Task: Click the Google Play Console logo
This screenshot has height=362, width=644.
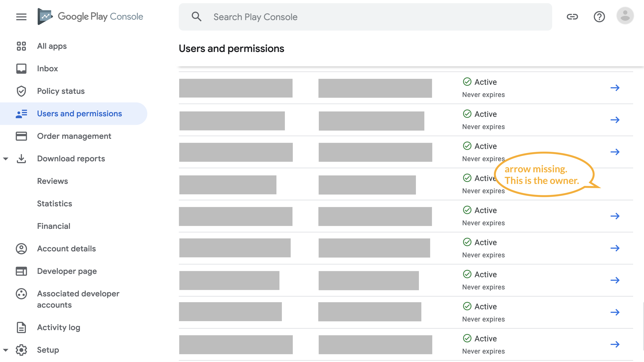Action: click(x=90, y=17)
